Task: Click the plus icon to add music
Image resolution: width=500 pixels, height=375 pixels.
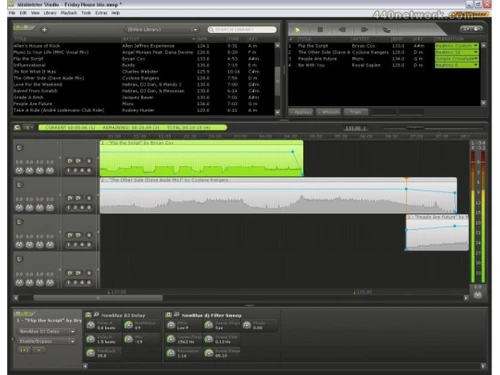Action: tap(44, 30)
